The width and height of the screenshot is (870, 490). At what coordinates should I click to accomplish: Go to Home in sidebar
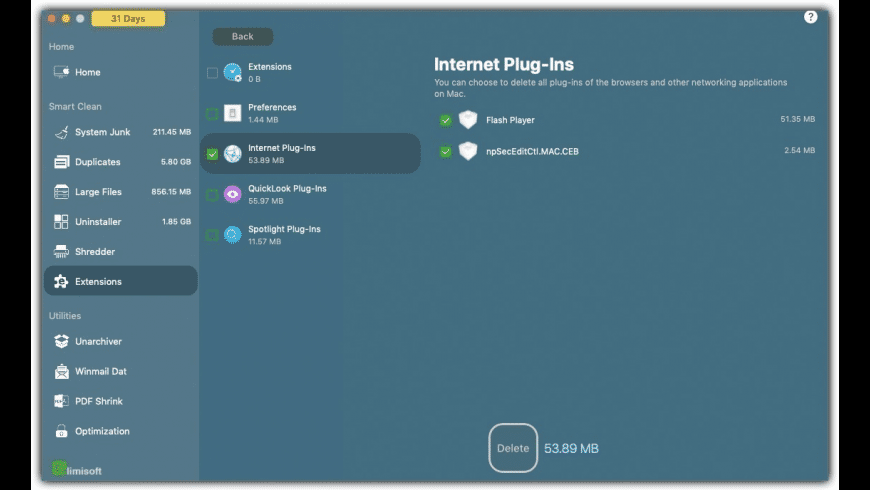tap(121, 72)
